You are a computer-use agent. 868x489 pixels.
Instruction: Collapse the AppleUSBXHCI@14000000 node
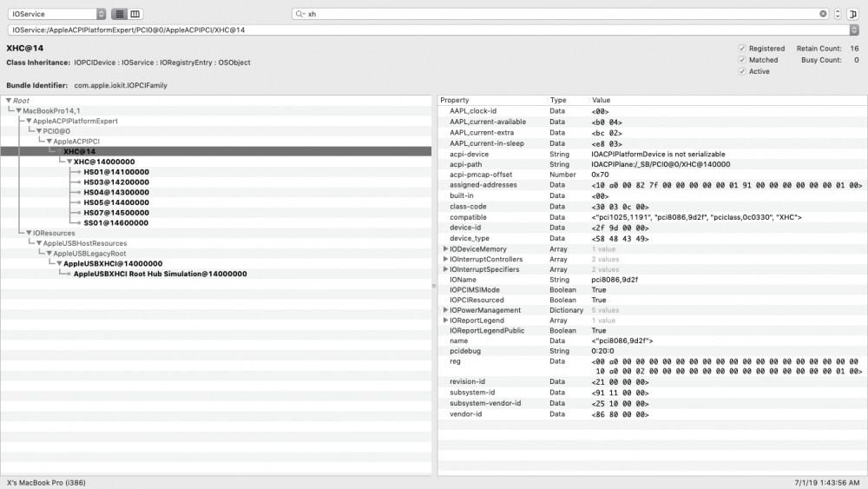point(59,263)
